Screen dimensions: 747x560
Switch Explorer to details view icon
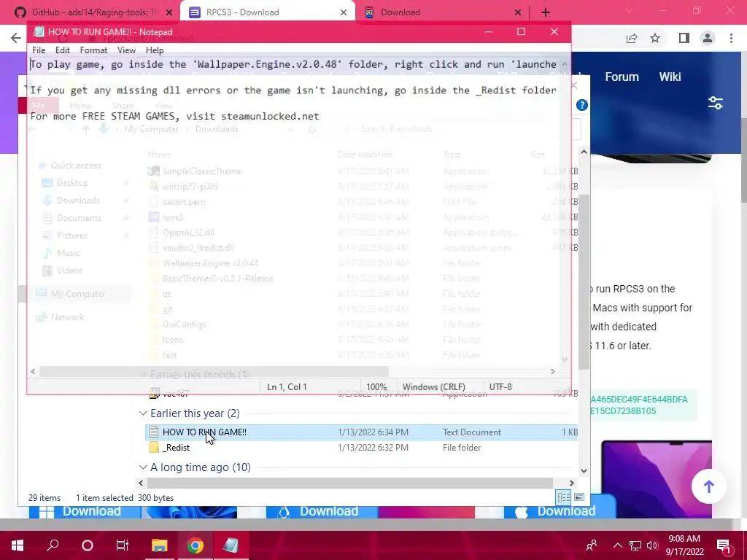point(564,497)
